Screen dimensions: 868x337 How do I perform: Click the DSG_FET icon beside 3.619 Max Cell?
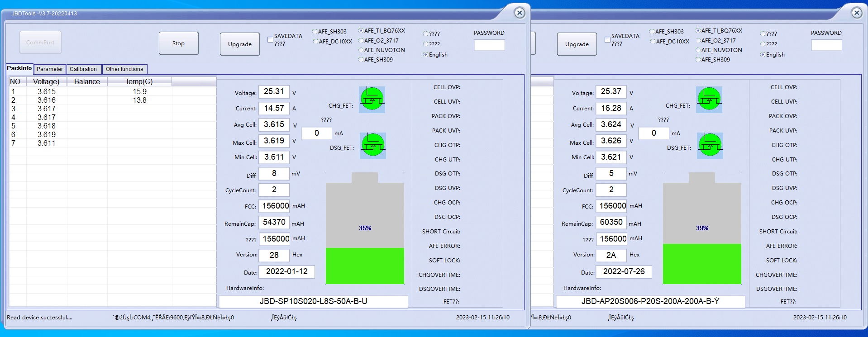click(x=372, y=146)
